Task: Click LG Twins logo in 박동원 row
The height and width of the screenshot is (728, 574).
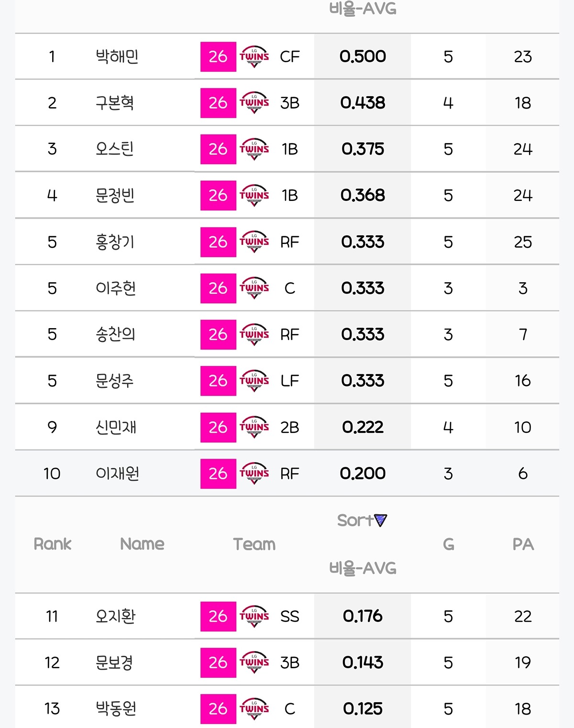Action: [254, 709]
